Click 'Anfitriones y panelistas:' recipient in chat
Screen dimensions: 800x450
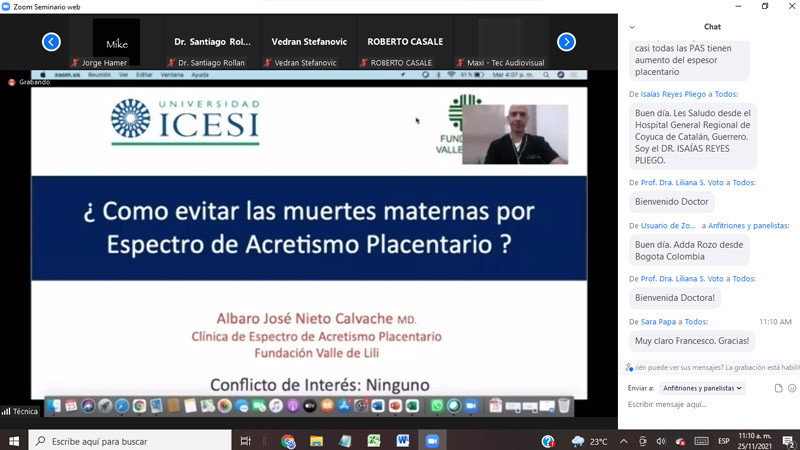(x=748, y=226)
